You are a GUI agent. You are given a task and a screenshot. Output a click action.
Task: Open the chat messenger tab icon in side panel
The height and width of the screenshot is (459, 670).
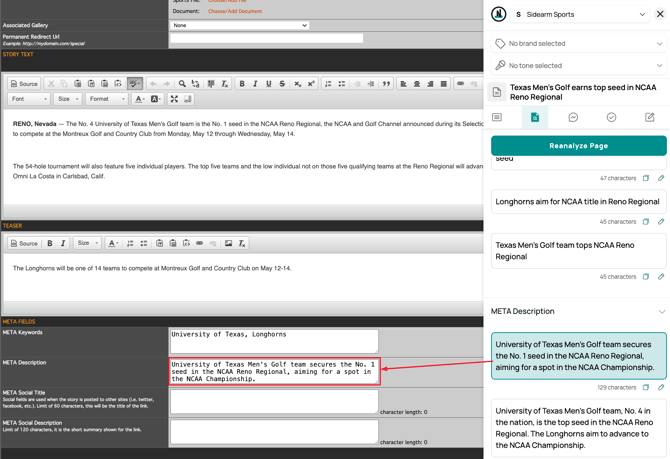point(573,118)
